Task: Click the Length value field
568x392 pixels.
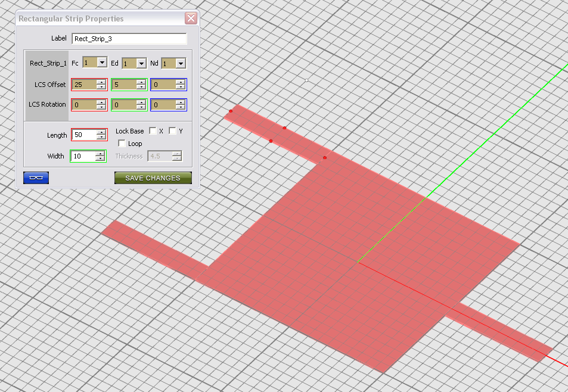Action: (x=83, y=135)
